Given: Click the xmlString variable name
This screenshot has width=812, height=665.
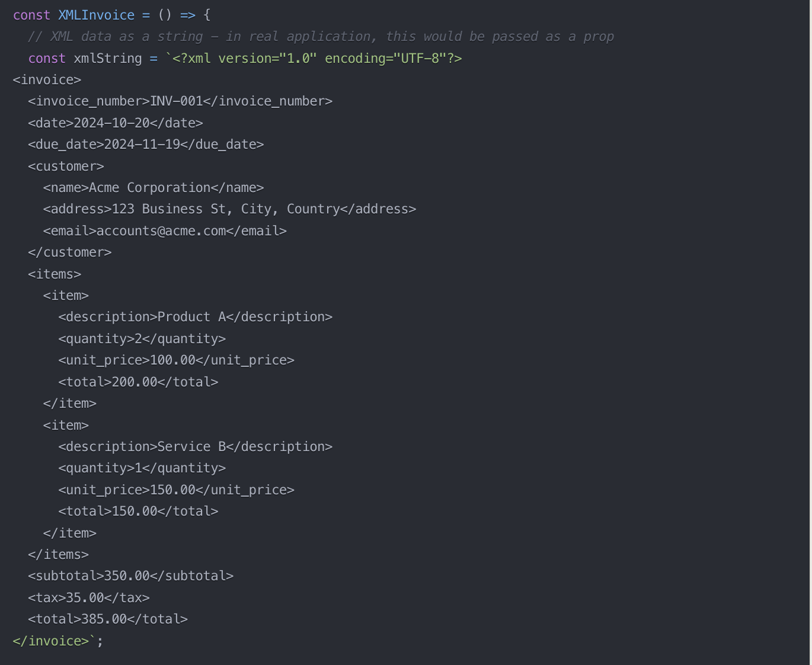Looking at the screenshot, I should 108,58.
